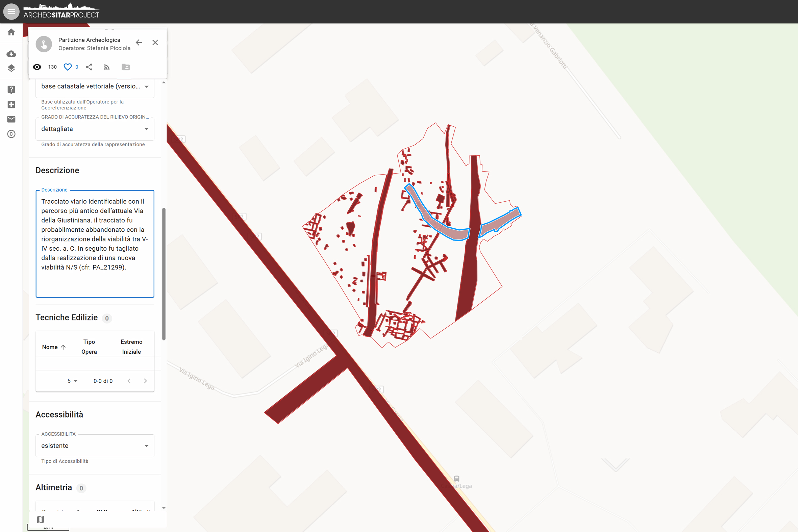Click the Tipo Opera column header
The image size is (798, 532).
pyautogui.click(x=89, y=347)
